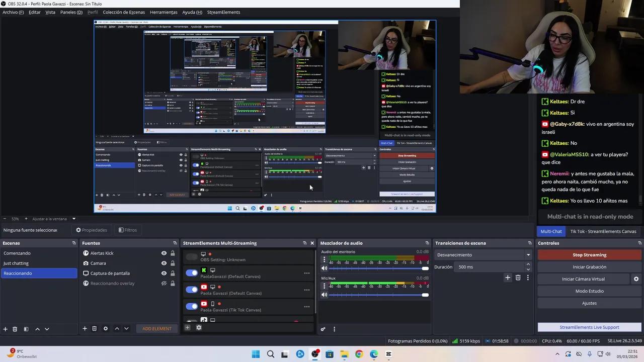Toggle lock on Camara source
644x362 pixels.
[173, 263]
